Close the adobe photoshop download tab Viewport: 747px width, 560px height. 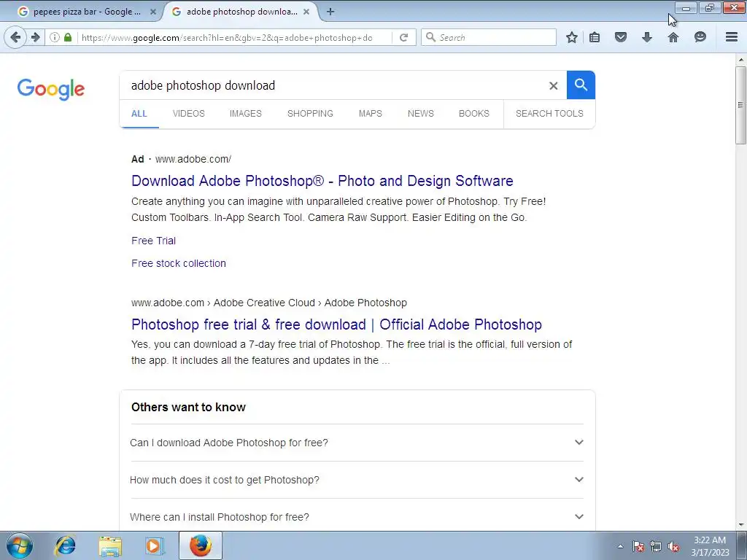point(306,12)
